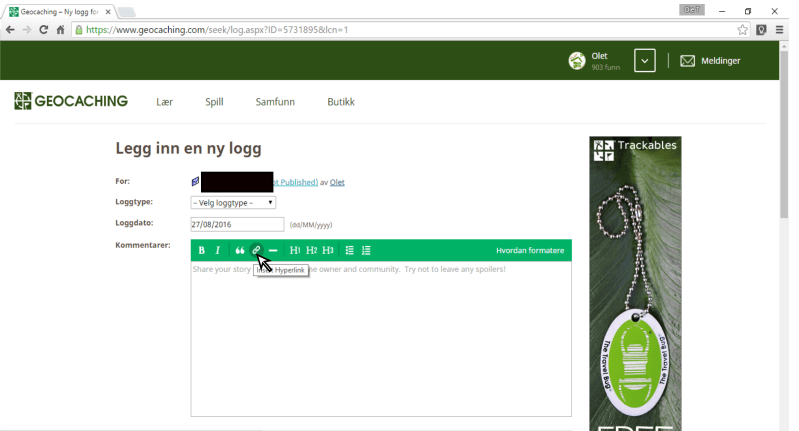This screenshot has width=799, height=431.
Task: Insert a hyperlink in the comment
Action: pos(256,250)
